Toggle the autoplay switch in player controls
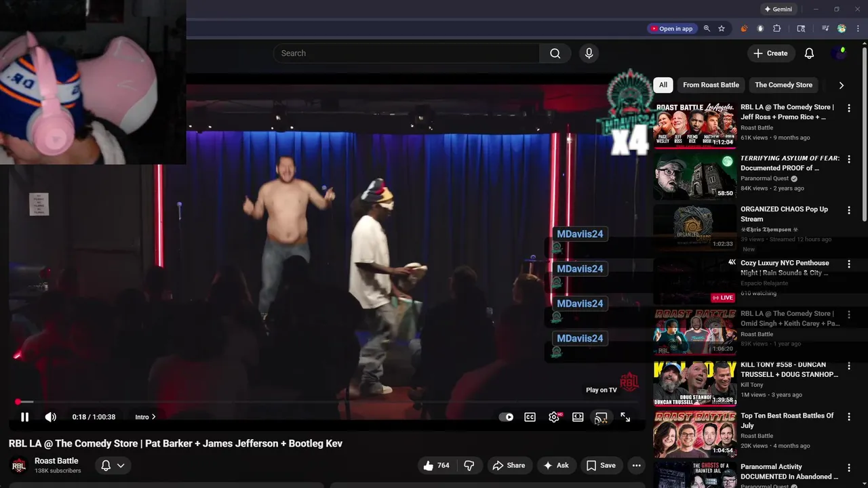 pyautogui.click(x=507, y=417)
